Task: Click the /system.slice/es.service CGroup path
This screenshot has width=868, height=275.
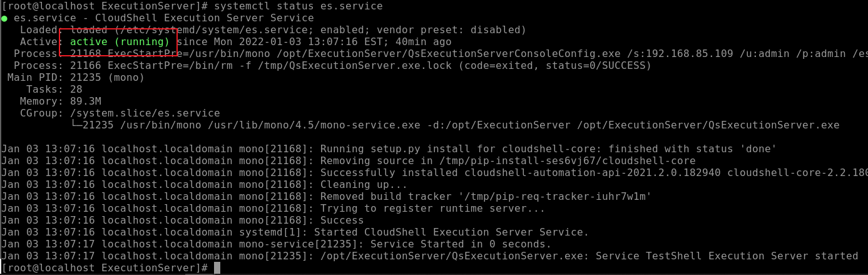Action: pyautogui.click(x=145, y=113)
